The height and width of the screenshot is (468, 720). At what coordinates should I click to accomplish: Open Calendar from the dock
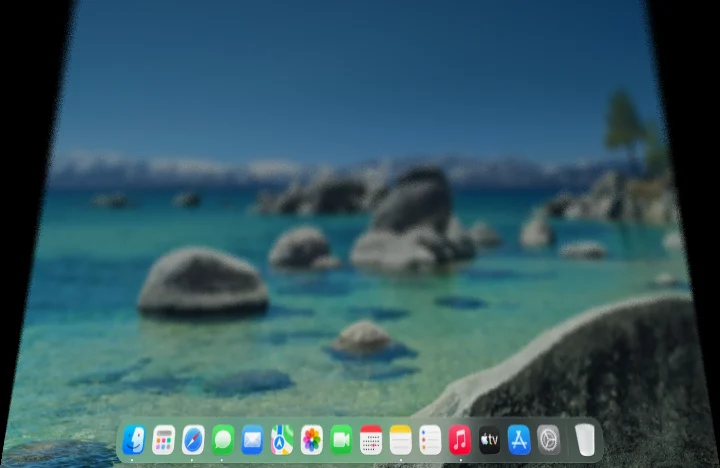[x=371, y=440]
